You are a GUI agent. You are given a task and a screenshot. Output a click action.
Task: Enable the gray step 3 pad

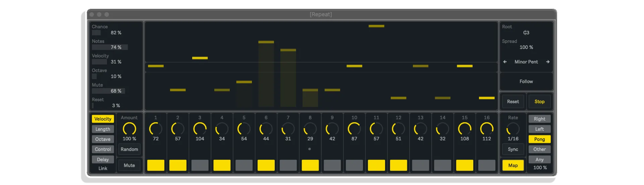200,165
